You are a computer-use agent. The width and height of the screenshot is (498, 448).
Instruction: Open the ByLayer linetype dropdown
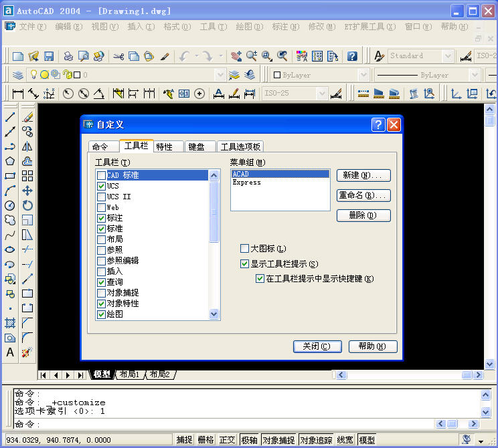(475, 75)
